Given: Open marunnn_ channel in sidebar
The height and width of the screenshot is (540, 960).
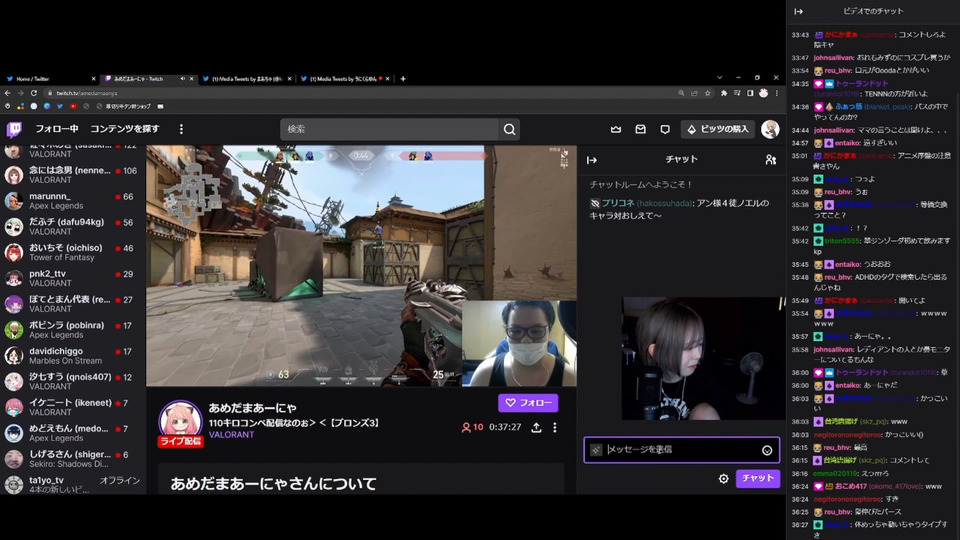Looking at the screenshot, I should coord(72,201).
